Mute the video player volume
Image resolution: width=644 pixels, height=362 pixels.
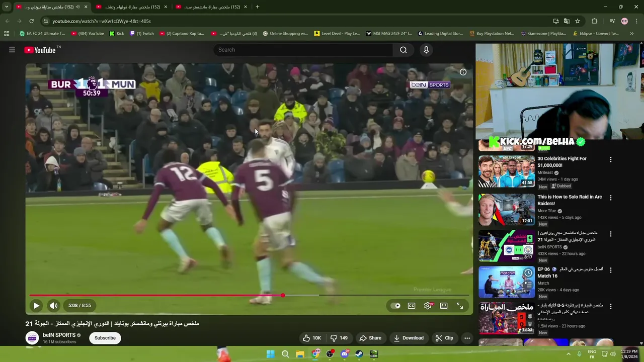click(53, 305)
